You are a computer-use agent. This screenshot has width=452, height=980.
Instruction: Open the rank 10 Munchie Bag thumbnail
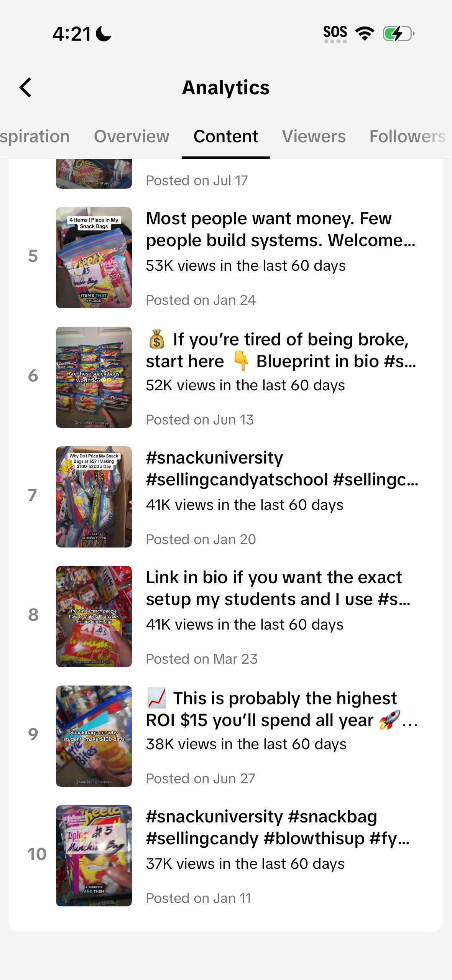(x=94, y=856)
